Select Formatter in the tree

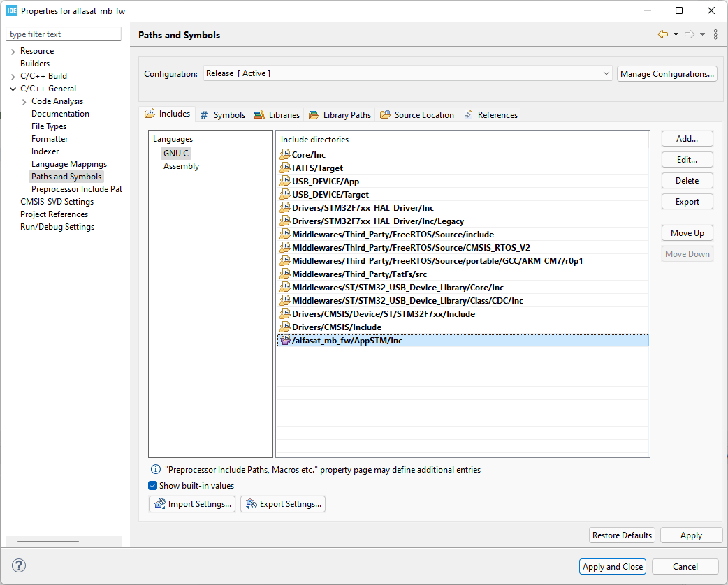pyautogui.click(x=50, y=139)
